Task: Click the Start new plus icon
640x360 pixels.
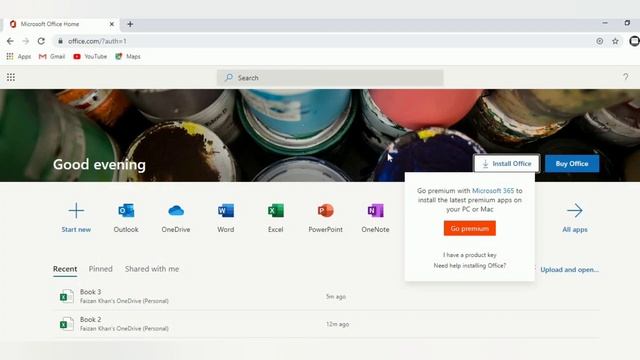Action: 76,211
